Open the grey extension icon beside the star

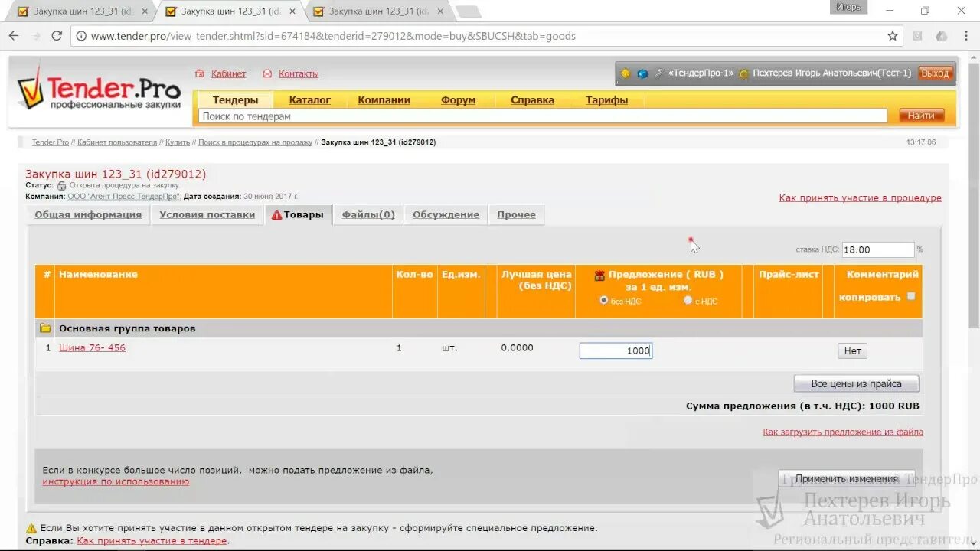pos(918,36)
